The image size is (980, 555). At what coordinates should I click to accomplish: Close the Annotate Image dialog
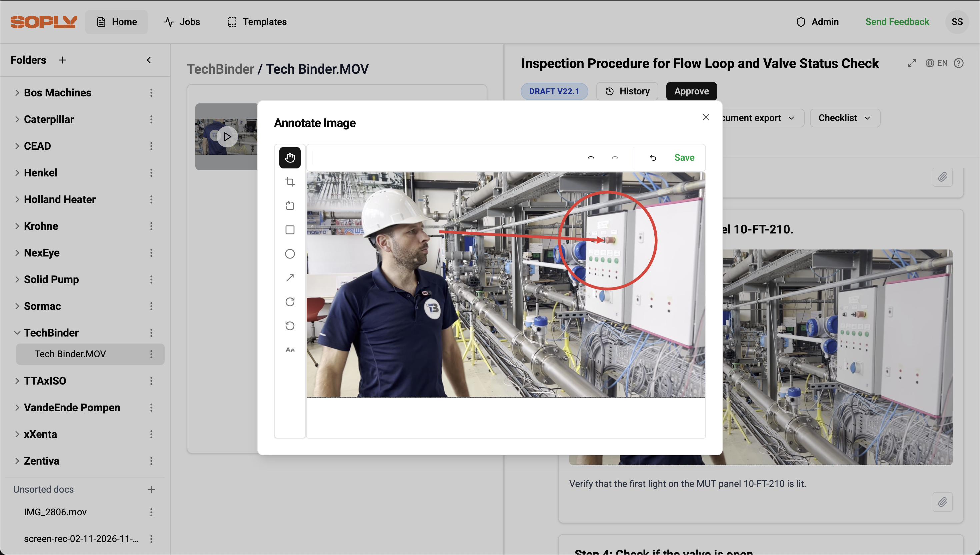coord(706,117)
